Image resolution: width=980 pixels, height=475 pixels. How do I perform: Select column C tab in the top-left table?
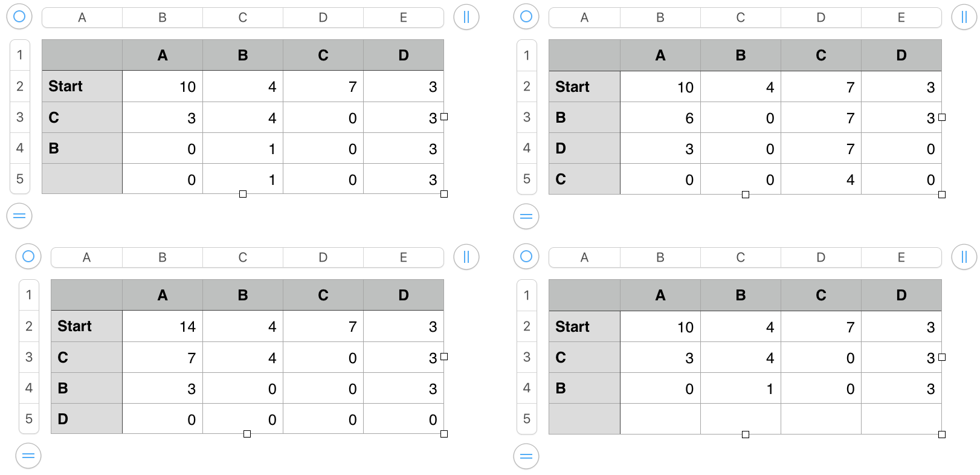[243, 18]
